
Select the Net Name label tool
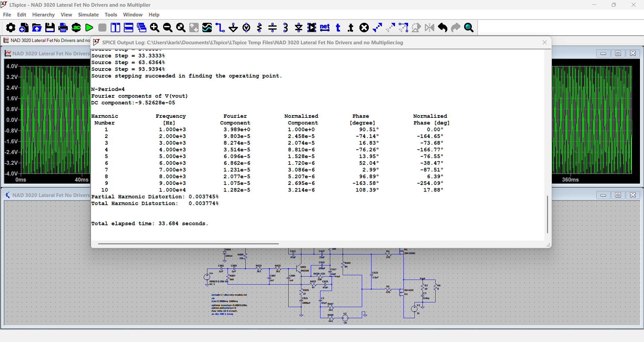325,28
